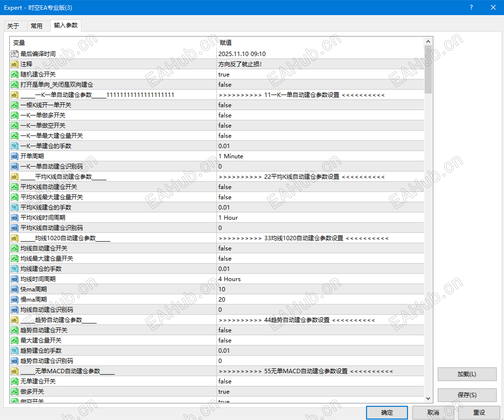Click integer icon beside 快ma周期
Viewport: 504px width, 420px height.
pos(15,289)
